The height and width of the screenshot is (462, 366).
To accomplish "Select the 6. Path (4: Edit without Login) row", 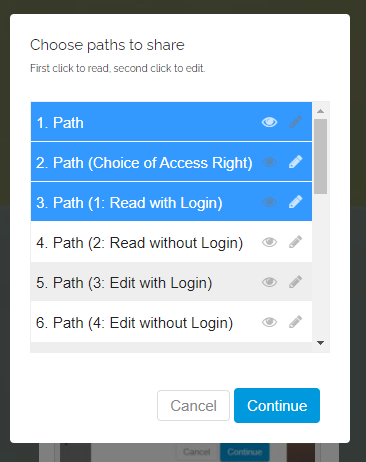I will pyautogui.click(x=171, y=322).
